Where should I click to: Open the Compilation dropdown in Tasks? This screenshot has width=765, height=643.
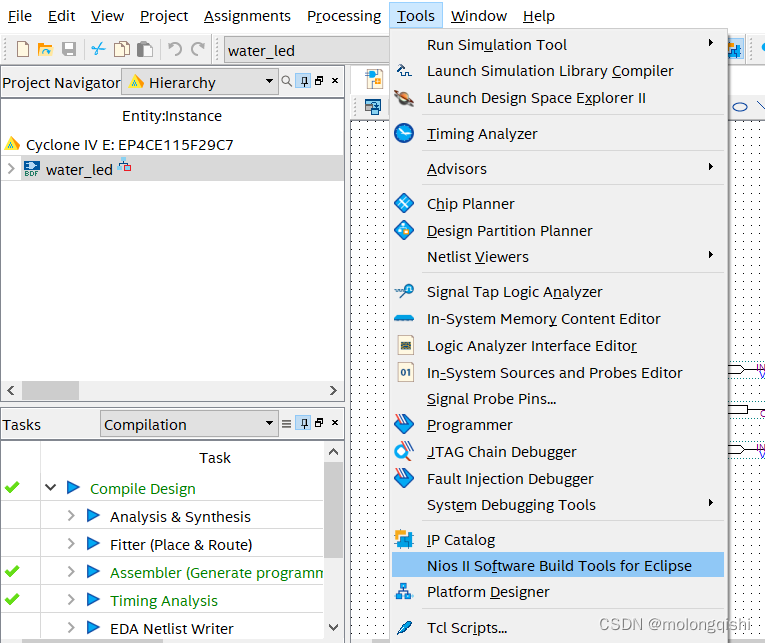tap(189, 424)
